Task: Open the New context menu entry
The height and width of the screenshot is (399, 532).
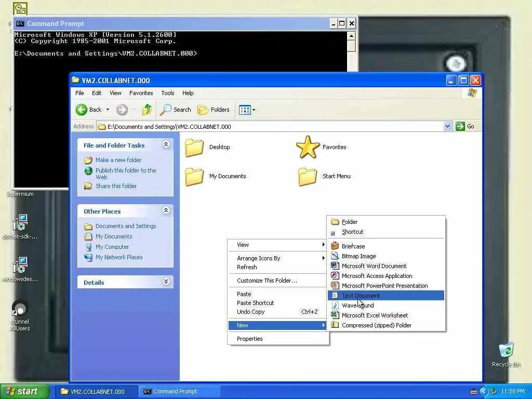Action: [277, 325]
